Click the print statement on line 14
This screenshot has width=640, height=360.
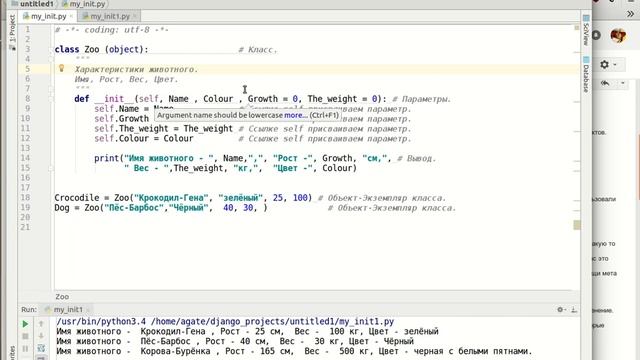242,158
